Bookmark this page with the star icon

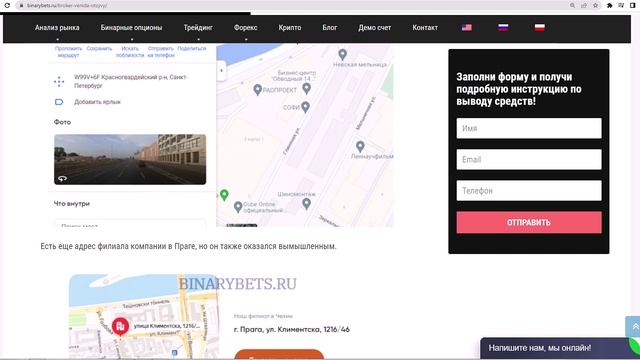point(596,5)
